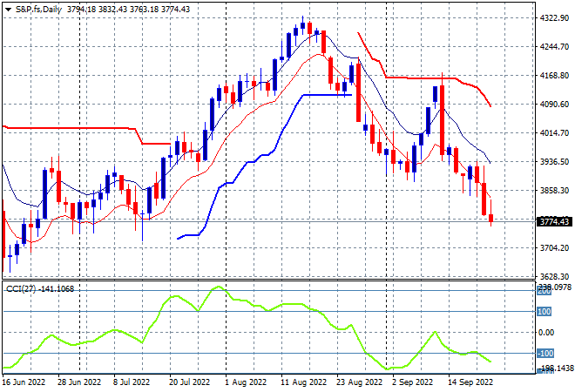Click the 20 Jul 2022 date label
This screenshot has width=575, height=392.
pyautogui.click(x=189, y=382)
